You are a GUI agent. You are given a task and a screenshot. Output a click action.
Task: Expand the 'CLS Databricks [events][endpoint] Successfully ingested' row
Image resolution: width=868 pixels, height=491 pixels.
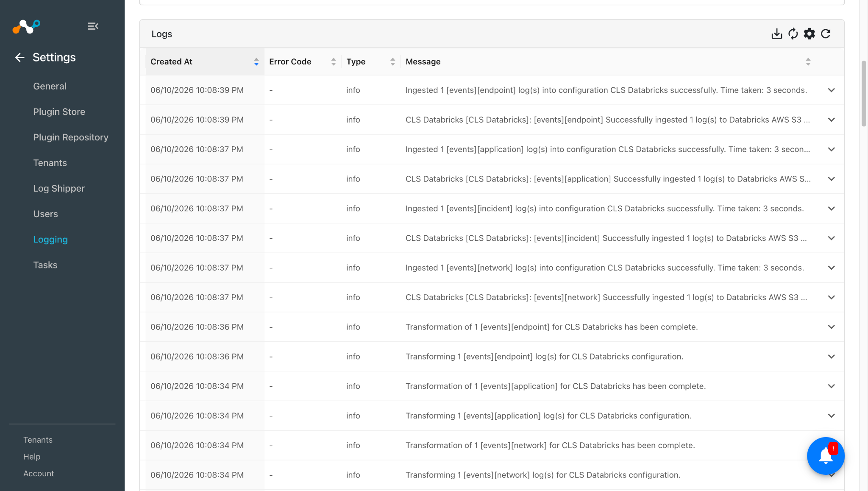pos(831,120)
